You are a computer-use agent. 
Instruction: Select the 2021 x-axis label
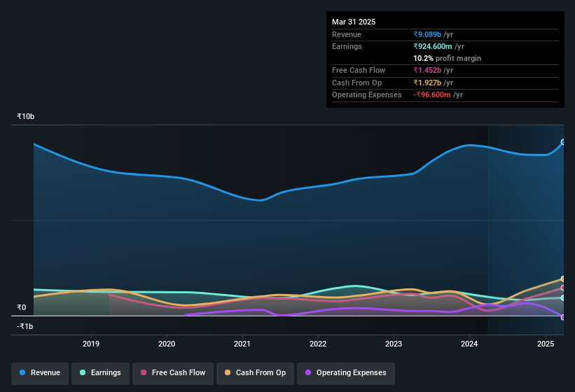pyautogui.click(x=242, y=344)
